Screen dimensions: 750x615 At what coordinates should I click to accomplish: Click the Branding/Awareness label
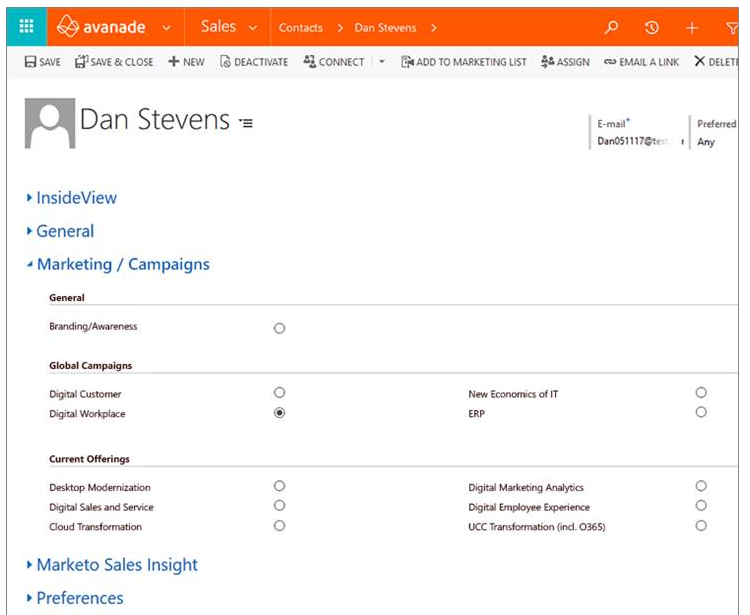point(93,326)
